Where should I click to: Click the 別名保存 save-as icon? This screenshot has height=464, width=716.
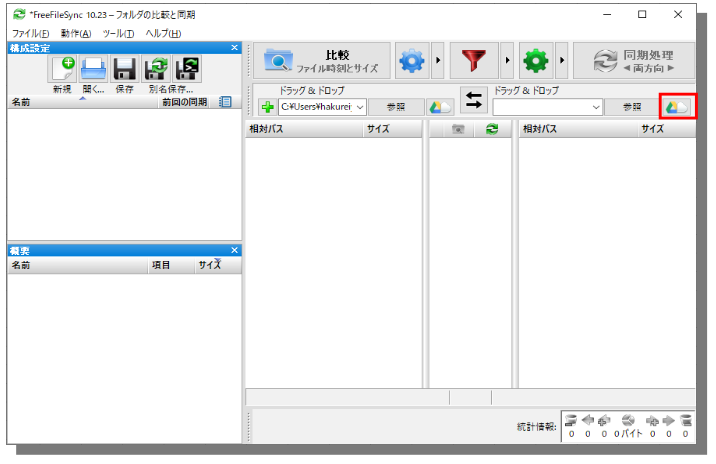coord(156,68)
